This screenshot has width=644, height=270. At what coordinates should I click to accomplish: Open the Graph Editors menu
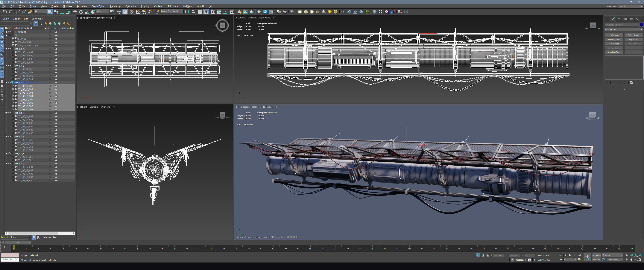98,6
